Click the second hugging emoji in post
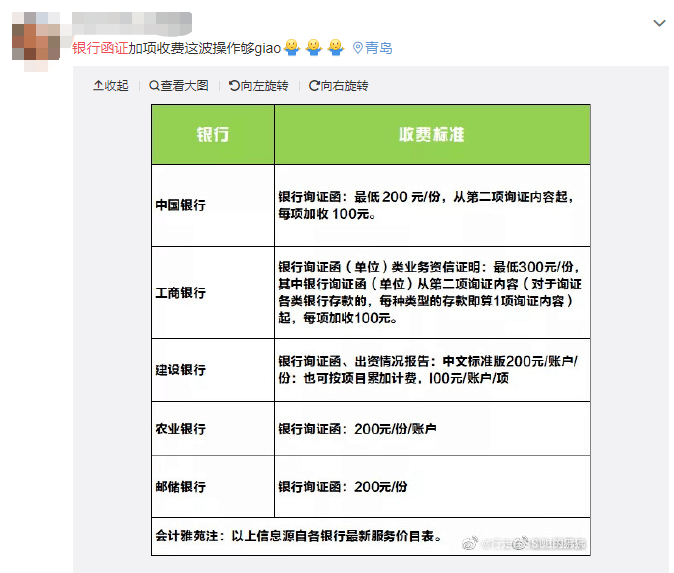 (x=314, y=47)
